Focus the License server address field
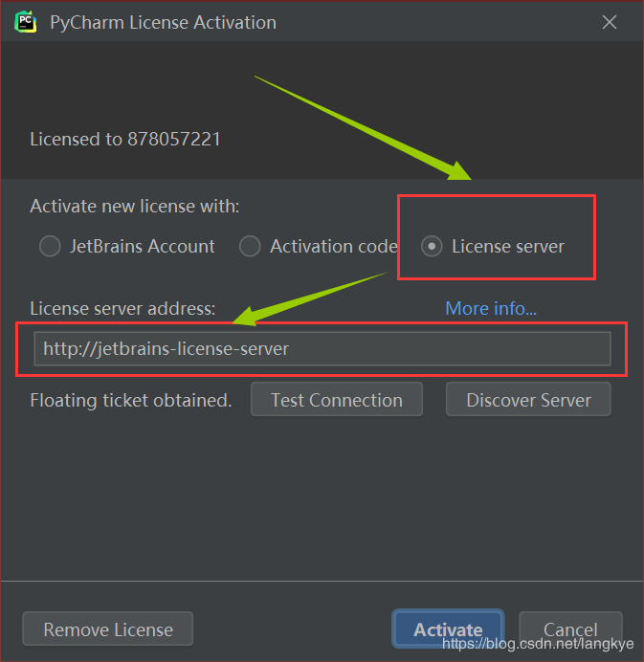The image size is (644, 662). [x=322, y=349]
